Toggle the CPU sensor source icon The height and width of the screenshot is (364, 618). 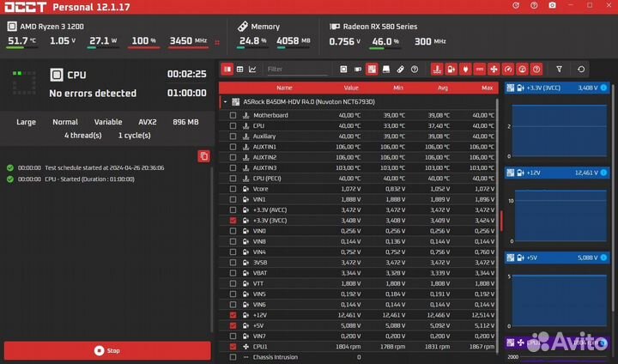pyautogui.click(x=343, y=69)
